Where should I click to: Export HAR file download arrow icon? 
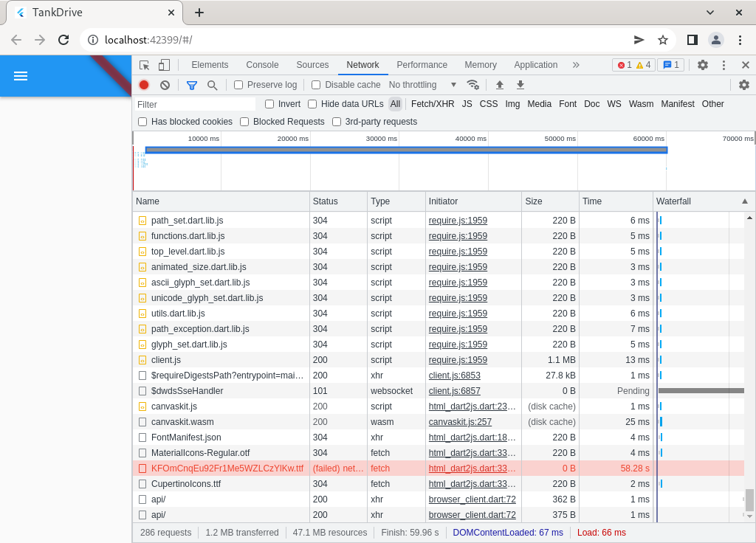click(520, 85)
